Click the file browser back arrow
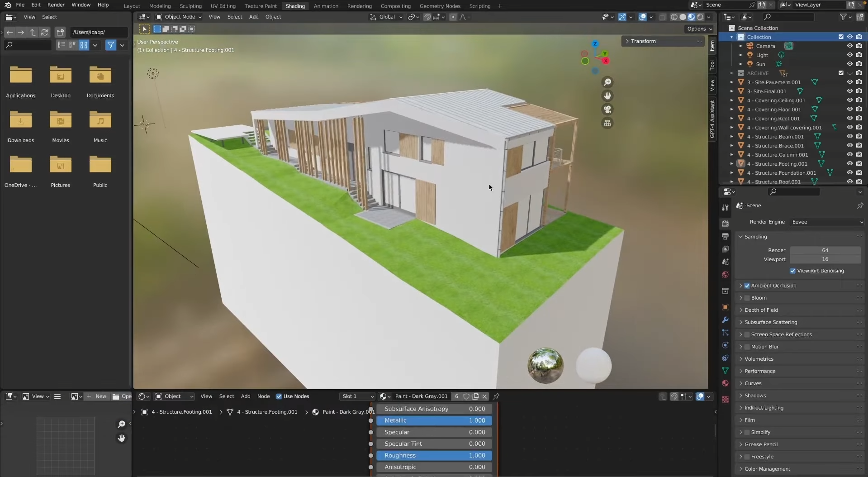 [9, 32]
